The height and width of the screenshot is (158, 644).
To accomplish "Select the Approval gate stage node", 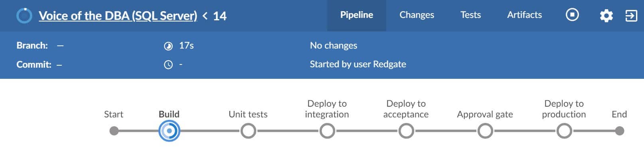I will [485, 131].
